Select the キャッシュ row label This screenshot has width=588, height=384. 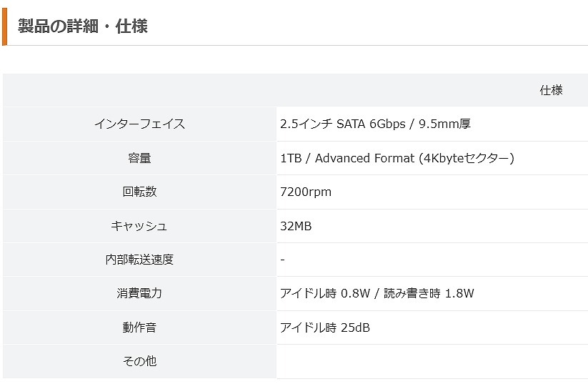[x=139, y=226]
